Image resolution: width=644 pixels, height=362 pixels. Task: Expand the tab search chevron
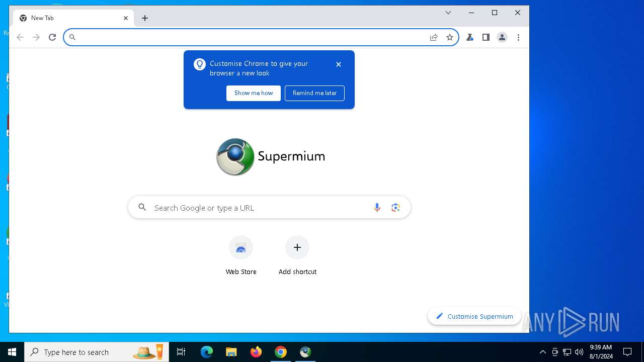(x=448, y=13)
